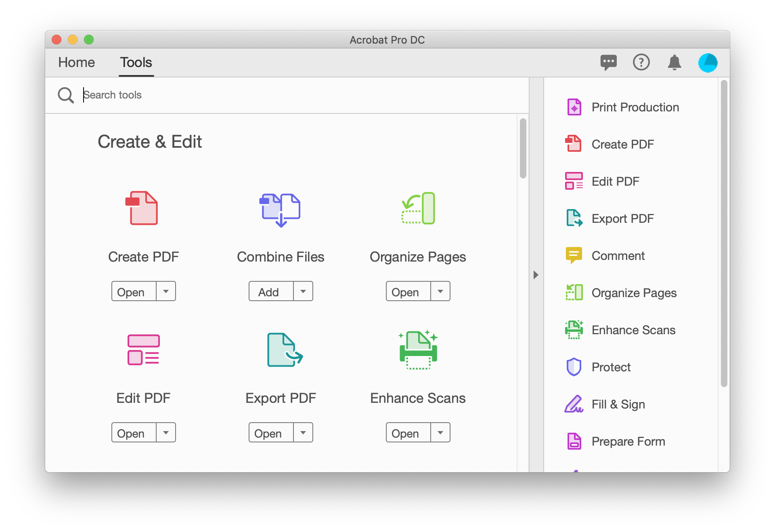Open the Prepare Form sidebar icon
775x532 pixels.
pos(574,441)
